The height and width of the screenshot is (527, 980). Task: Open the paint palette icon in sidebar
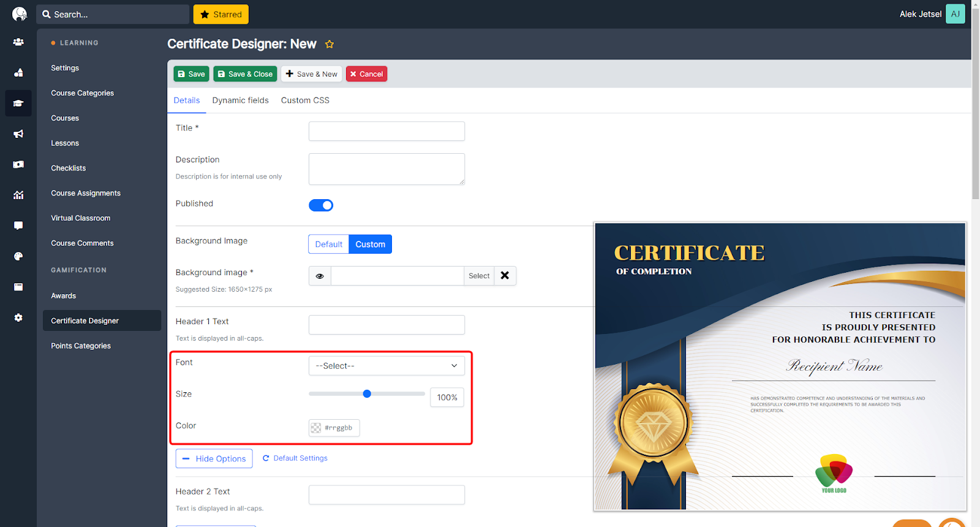click(18, 256)
